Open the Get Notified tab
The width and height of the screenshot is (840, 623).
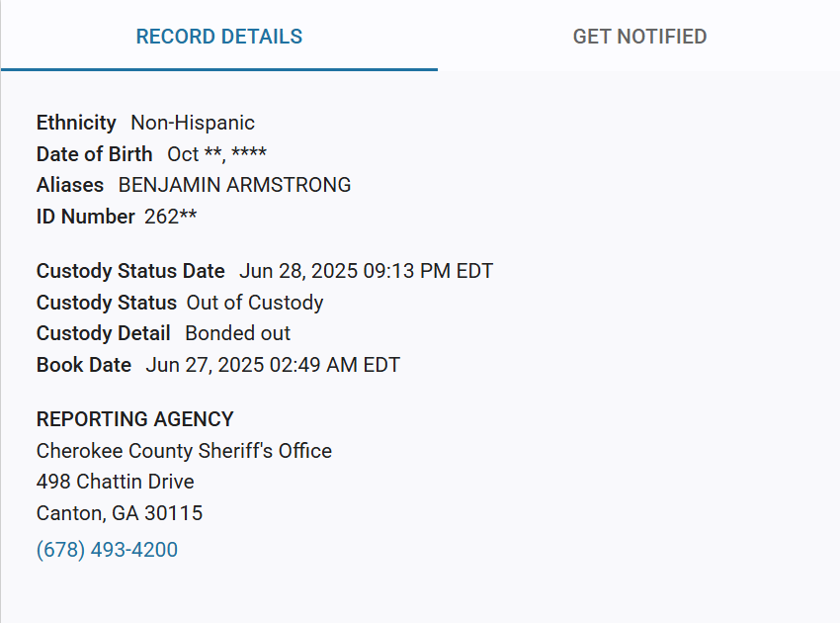point(639,37)
